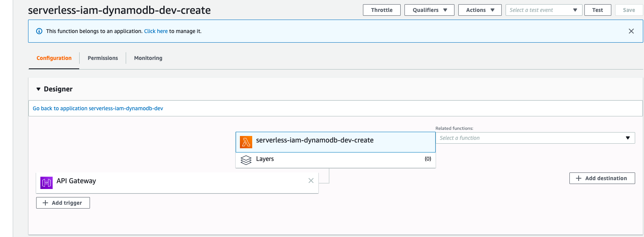
Task: Click the Save button
Action: point(629,10)
